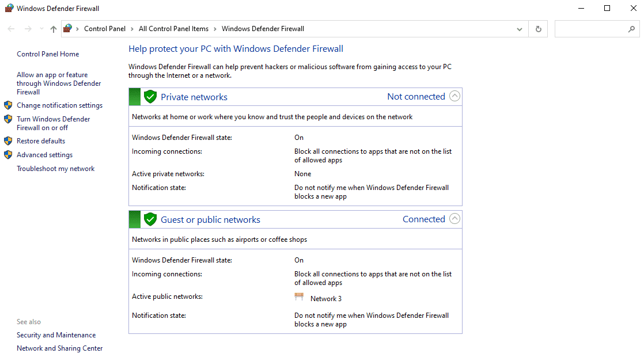This screenshot has height=361, width=644.
Task: Click the Control Panel search box
Action: click(590, 29)
